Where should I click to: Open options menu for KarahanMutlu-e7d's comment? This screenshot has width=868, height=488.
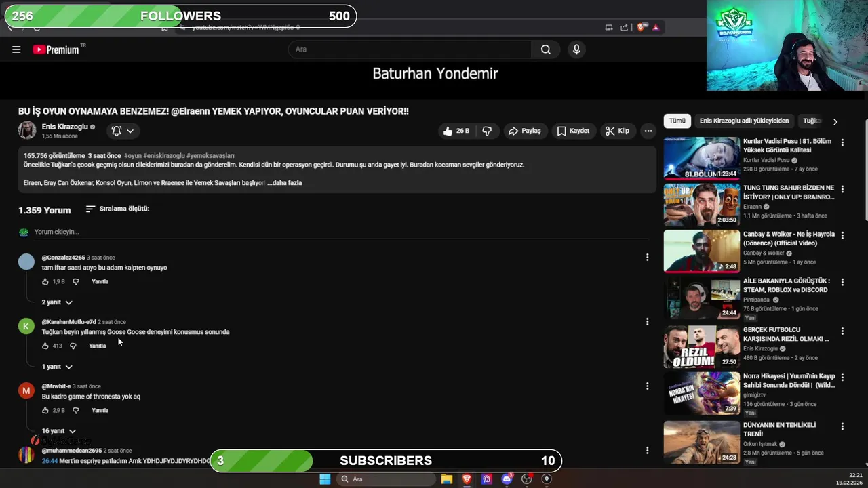pos(647,322)
